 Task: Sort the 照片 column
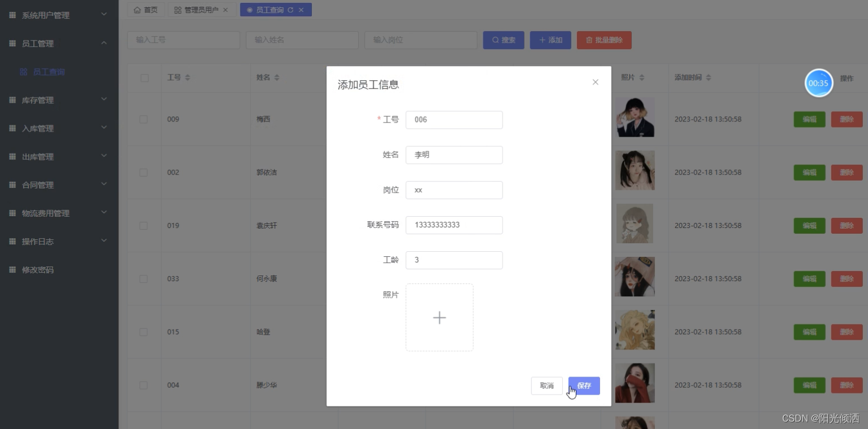[641, 77]
